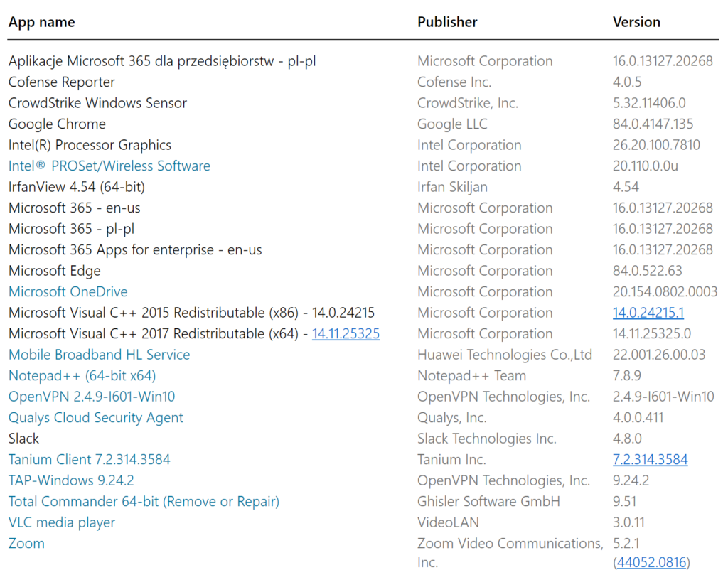This screenshot has width=728, height=575.
Task: Click Intel graphics version 26.20.100.7810
Action: pyautogui.click(x=656, y=145)
